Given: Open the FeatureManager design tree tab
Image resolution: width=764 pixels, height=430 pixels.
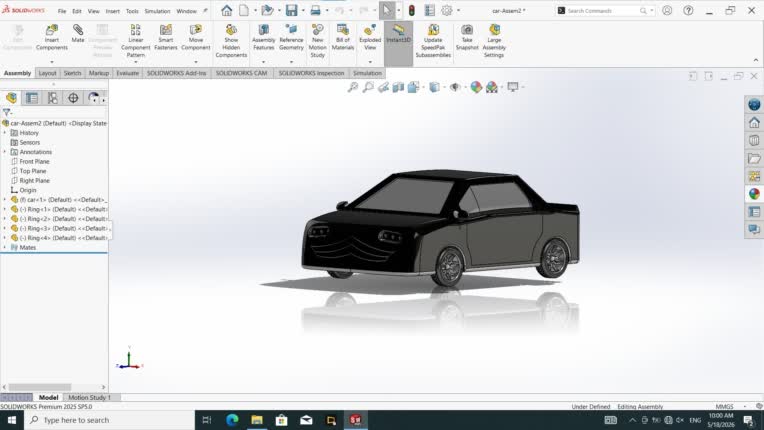Looking at the screenshot, I should coord(11,98).
